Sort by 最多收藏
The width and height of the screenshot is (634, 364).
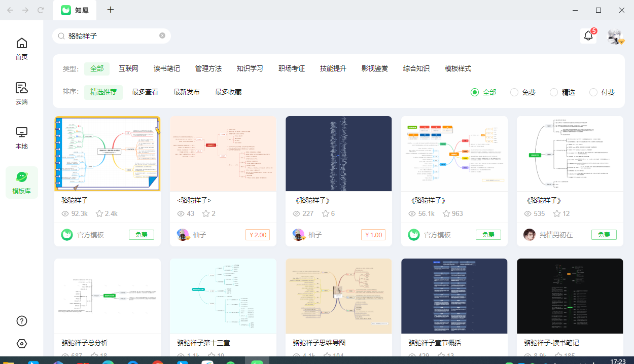tap(228, 92)
